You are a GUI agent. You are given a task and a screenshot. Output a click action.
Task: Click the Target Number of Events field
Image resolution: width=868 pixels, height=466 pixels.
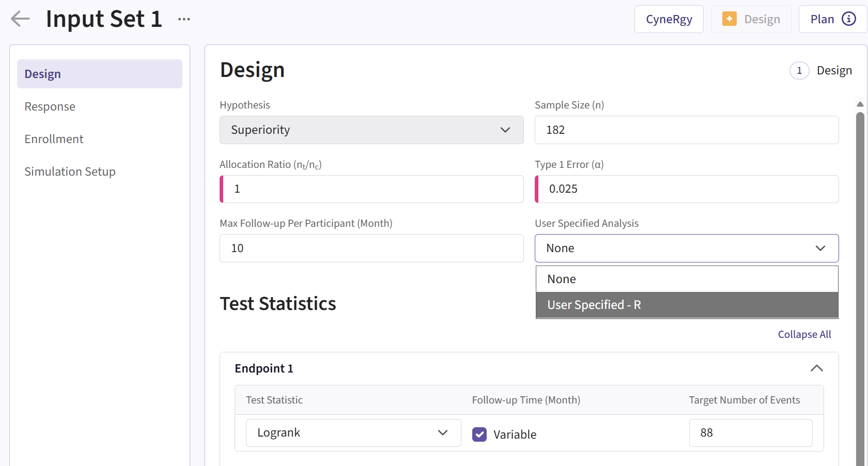(750, 433)
